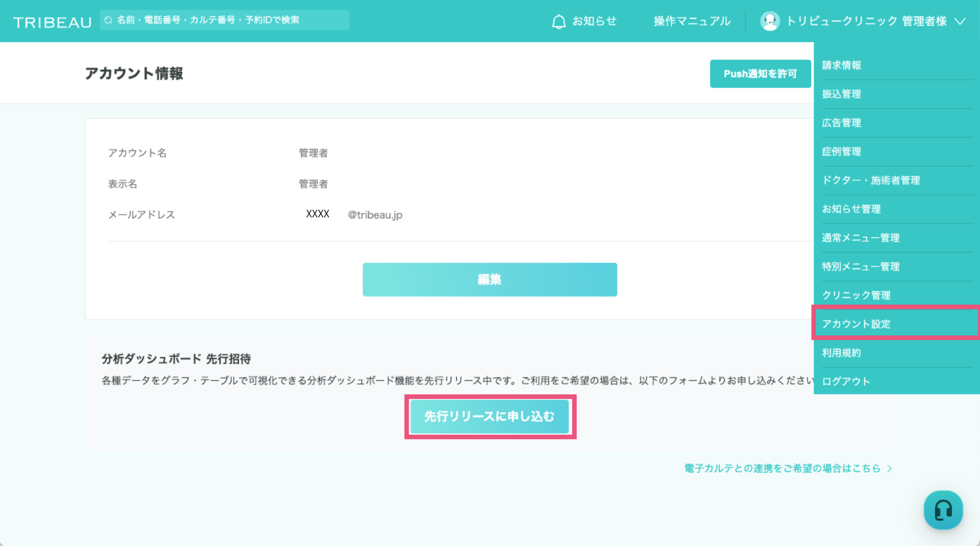The image size is (980, 551).
Task: Click arrow beside 電子カルテ連携 link
Action: [890, 468]
